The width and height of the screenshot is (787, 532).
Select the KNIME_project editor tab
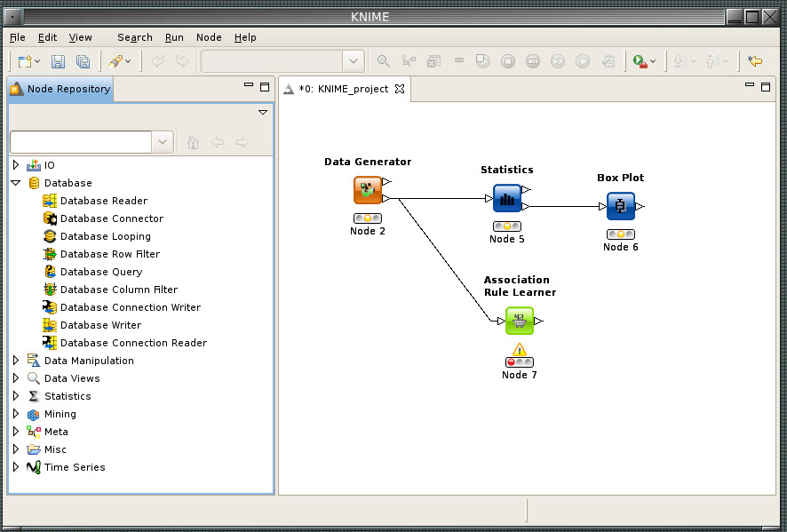tap(344, 89)
